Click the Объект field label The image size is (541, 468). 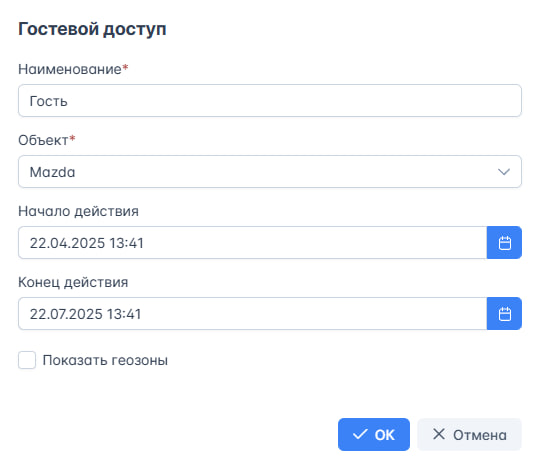[43, 140]
